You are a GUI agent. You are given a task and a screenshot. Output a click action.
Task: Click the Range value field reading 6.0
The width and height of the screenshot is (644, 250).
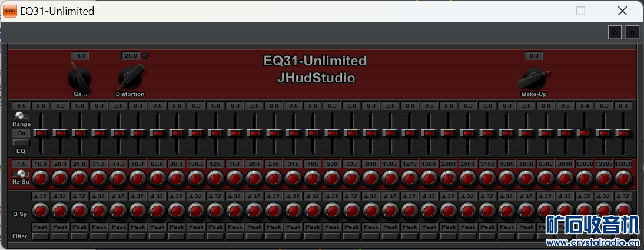pyautogui.click(x=21, y=105)
